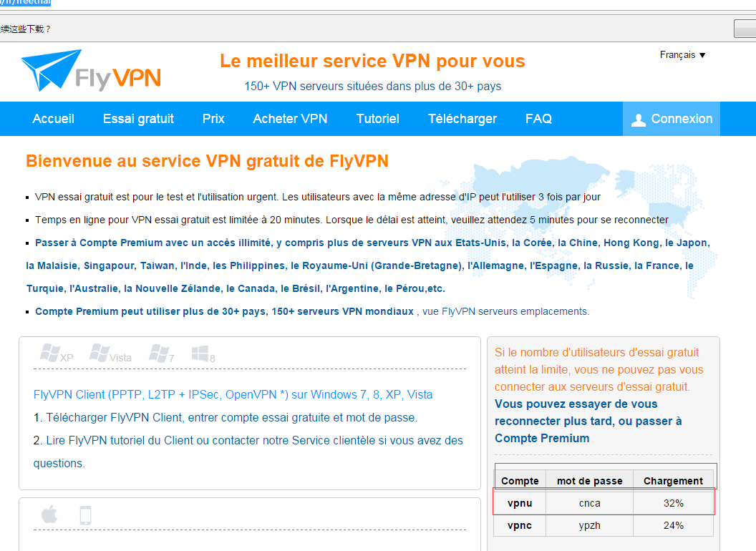
Task: Click 'Vous pouvez essayer de vous reconnecter' link
Action: click(x=588, y=421)
